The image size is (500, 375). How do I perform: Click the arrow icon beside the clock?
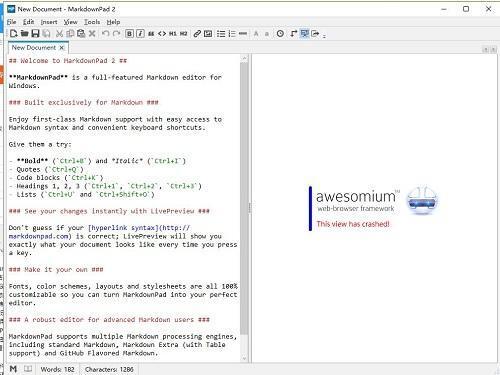click(293, 33)
